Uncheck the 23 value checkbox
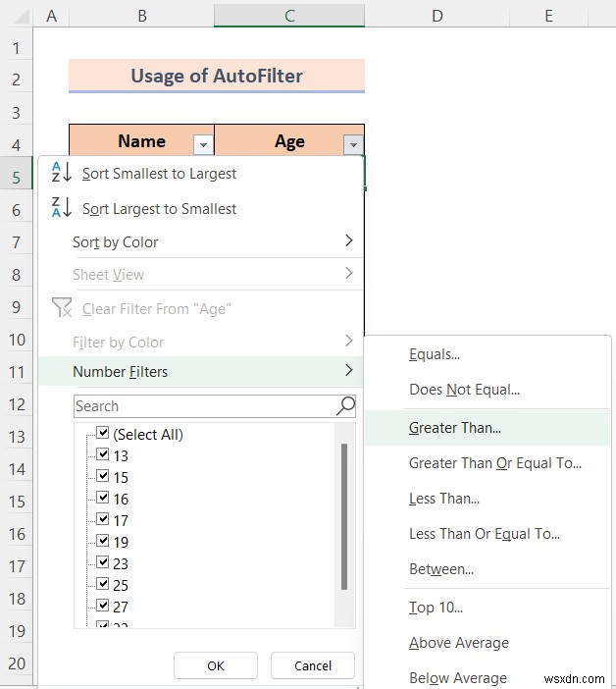Viewport: 616px width, 689px height. pos(102,561)
